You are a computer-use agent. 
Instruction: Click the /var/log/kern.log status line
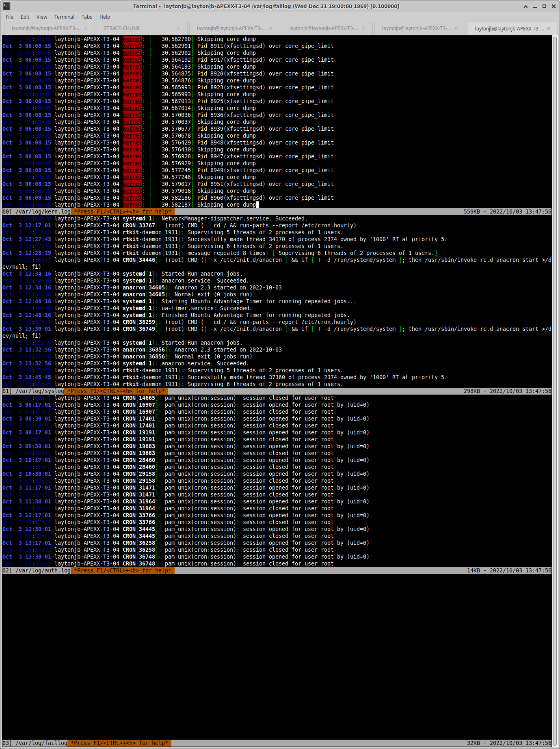277,212
